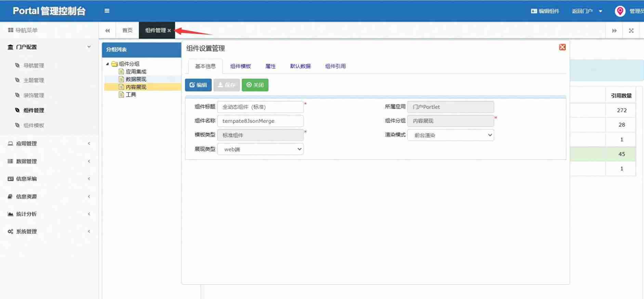Click the user avatar icon
Viewport: 644px width, 299px height.
[620, 11]
